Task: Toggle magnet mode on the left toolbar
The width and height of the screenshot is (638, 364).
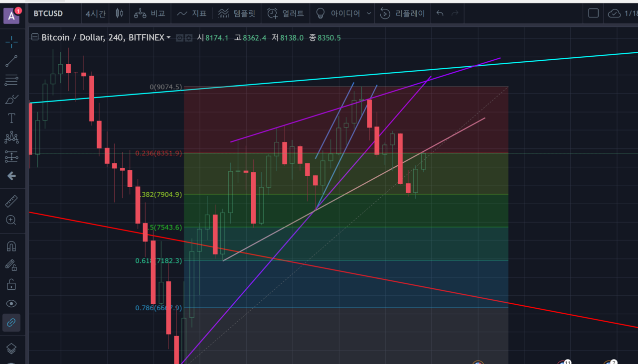Action: tap(11, 246)
